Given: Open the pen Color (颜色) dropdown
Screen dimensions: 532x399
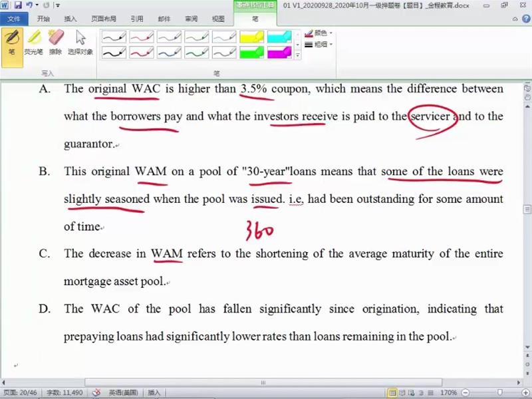Looking at the screenshot, I should point(319,33).
